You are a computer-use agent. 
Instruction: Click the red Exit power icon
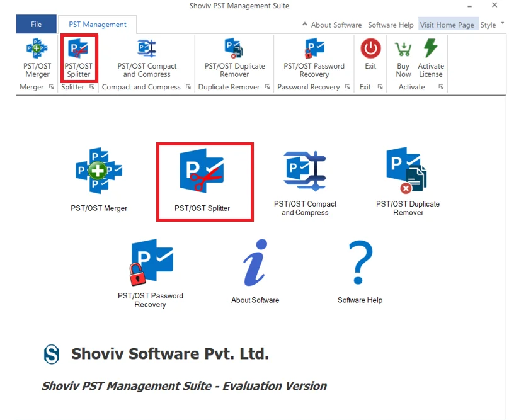point(370,48)
